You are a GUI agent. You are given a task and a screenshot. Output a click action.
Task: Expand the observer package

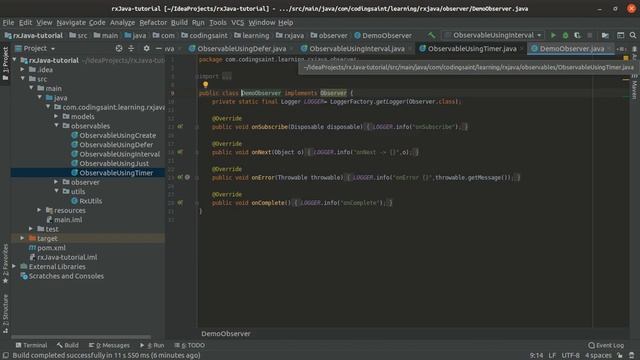56,182
